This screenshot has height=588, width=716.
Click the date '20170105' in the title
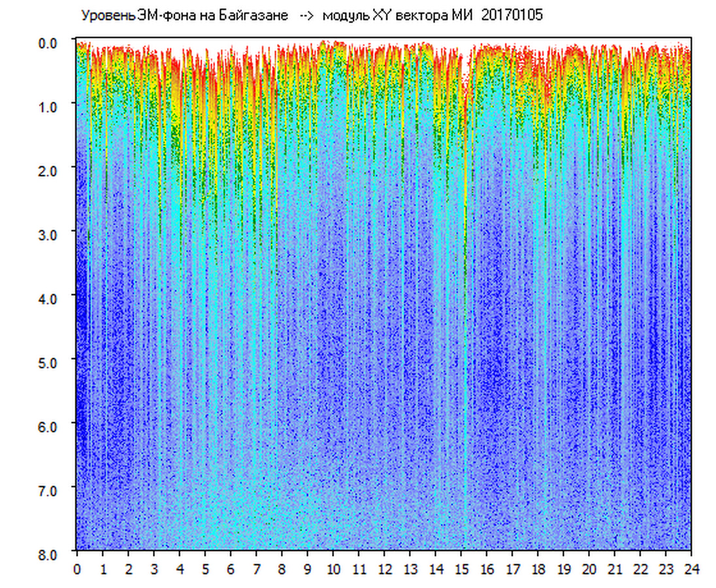(x=512, y=16)
